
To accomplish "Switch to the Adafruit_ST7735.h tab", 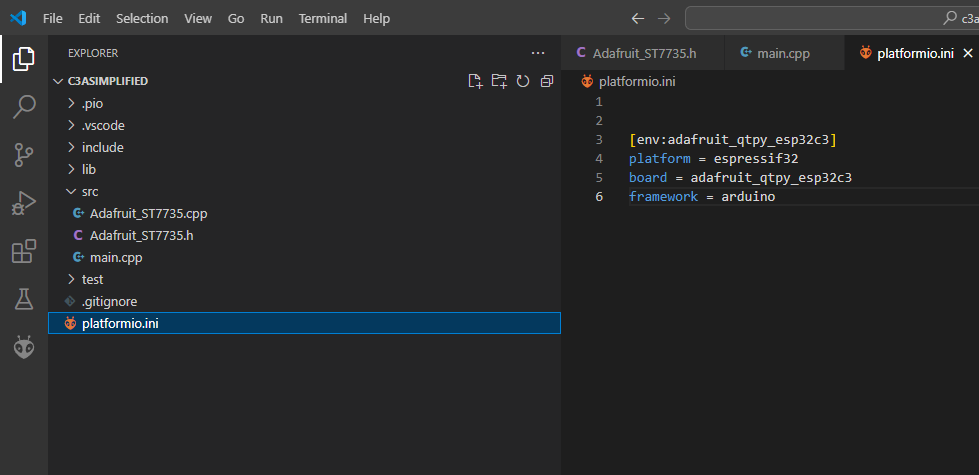I will pyautogui.click(x=643, y=53).
